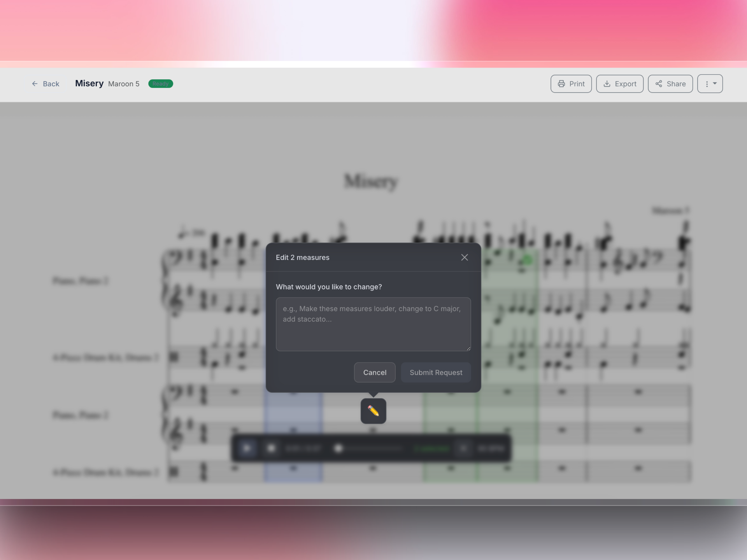Click the back arrow icon
The image size is (747, 560).
(35, 84)
